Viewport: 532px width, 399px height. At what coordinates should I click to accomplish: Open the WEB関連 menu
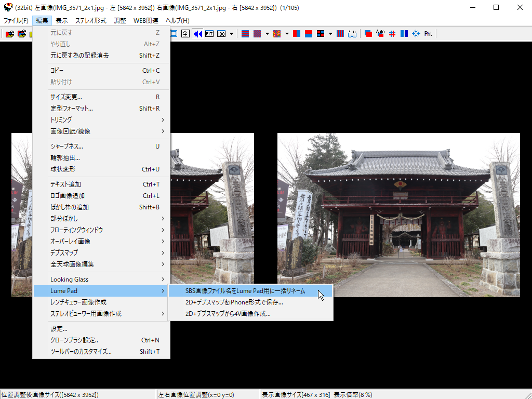(146, 21)
